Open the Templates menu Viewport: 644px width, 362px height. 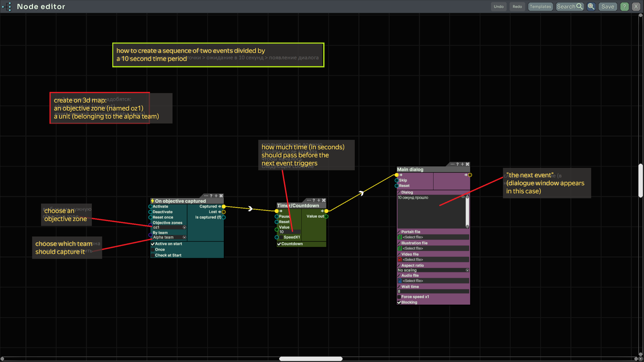click(540, 6)
